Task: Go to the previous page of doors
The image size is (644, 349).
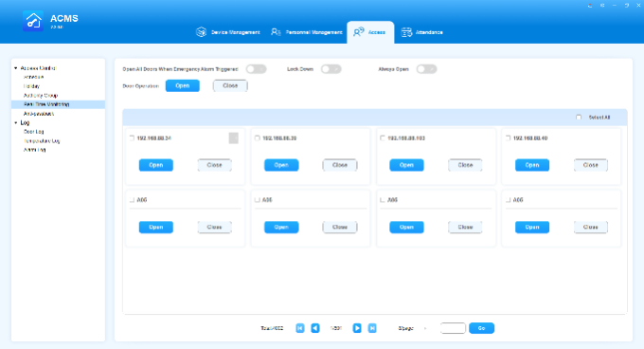Action: coord(315,328)
